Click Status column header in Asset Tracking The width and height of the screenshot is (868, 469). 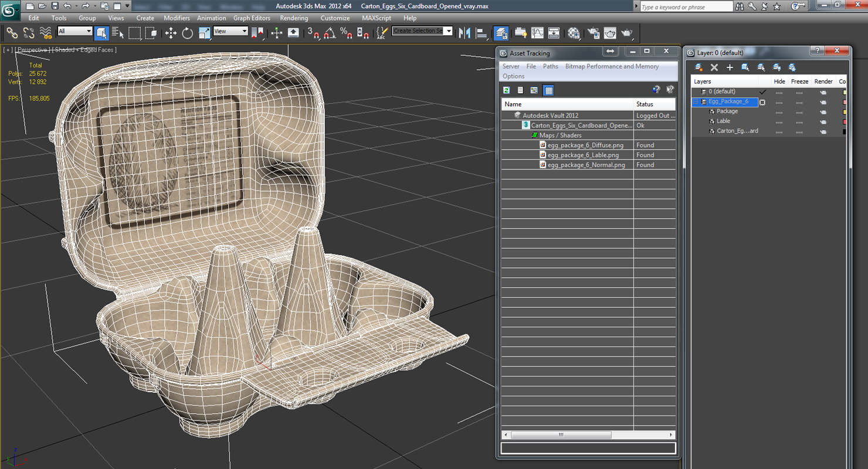pos(655,104)
